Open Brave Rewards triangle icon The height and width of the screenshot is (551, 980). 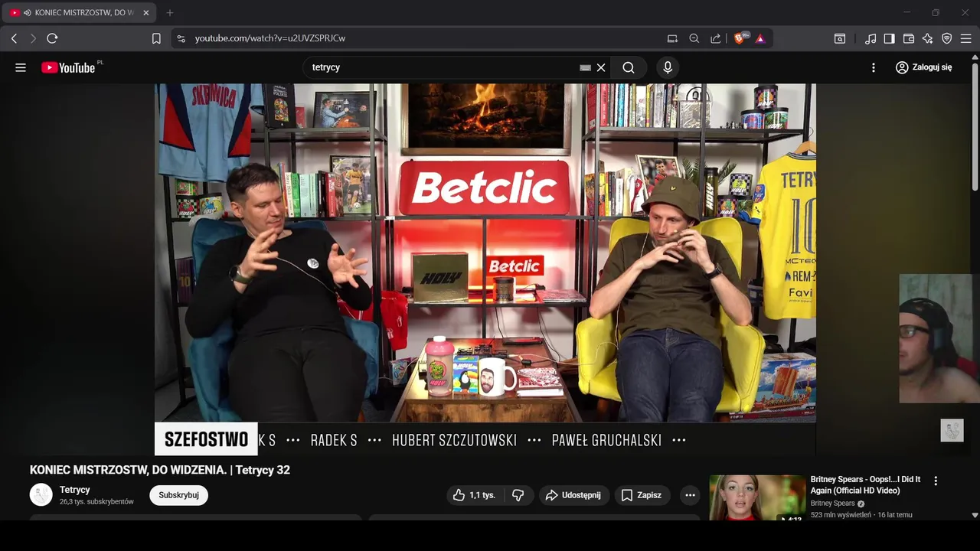(760, 38)
